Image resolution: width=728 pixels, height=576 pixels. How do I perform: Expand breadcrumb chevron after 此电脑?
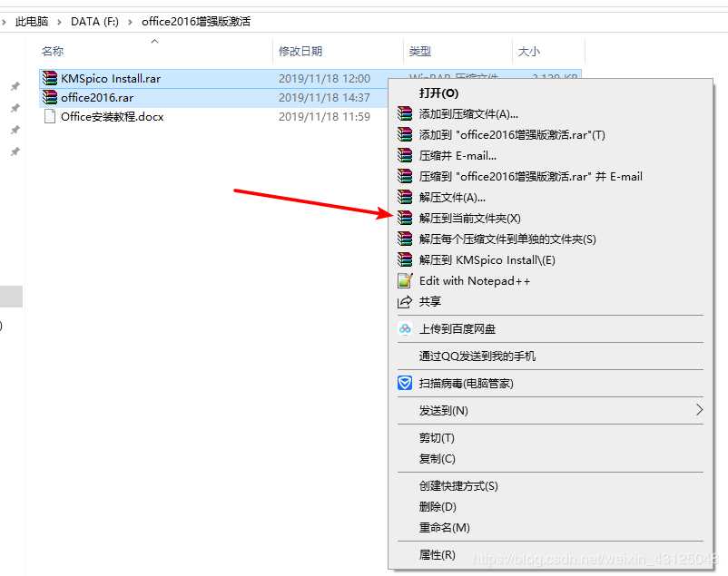pos(59,22)
